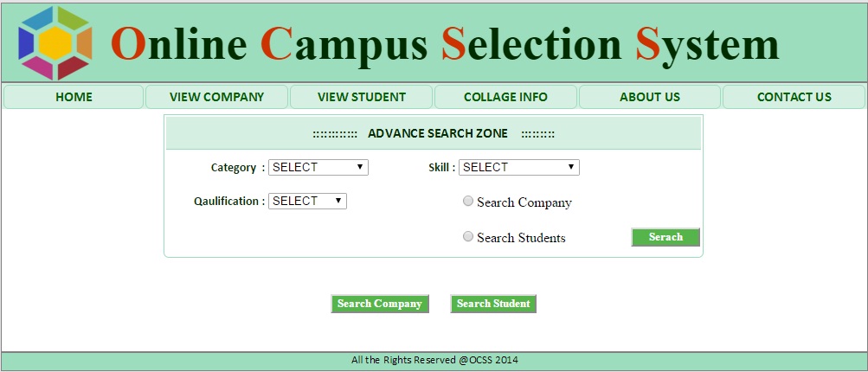Open the Skill dropdown list
This screenshot has width=868, height=372.
tap(518, 168)
